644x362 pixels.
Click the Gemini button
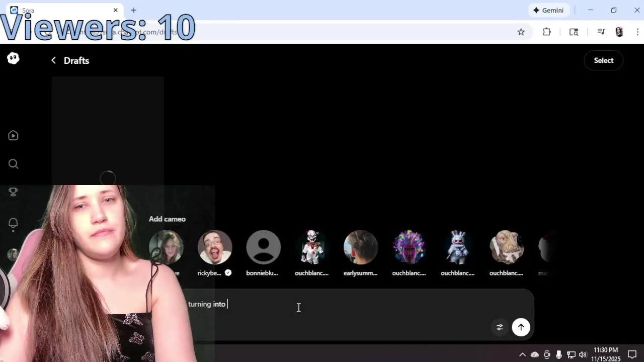coord(548,10)
